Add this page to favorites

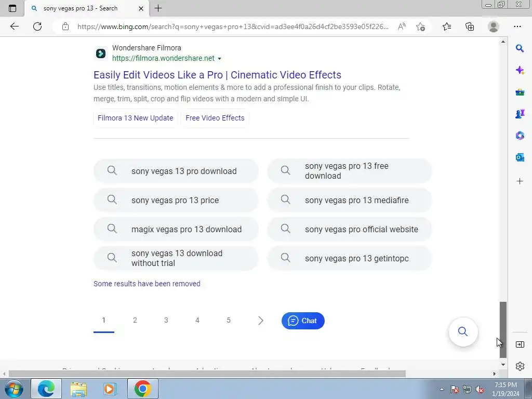(420, 26)
